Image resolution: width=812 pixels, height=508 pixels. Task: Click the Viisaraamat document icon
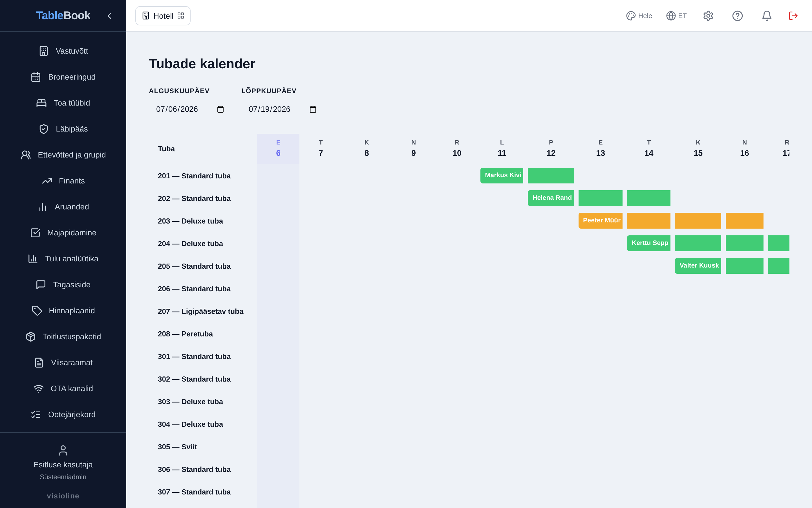tap(39, 363)
